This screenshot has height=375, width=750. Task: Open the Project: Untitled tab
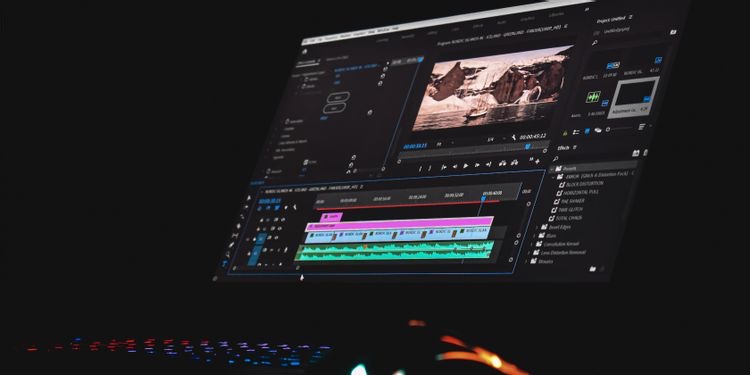[x=612, y=20]
